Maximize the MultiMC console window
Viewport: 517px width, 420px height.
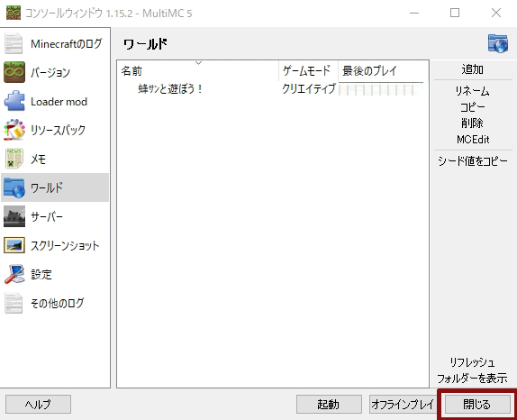point(455,13)
